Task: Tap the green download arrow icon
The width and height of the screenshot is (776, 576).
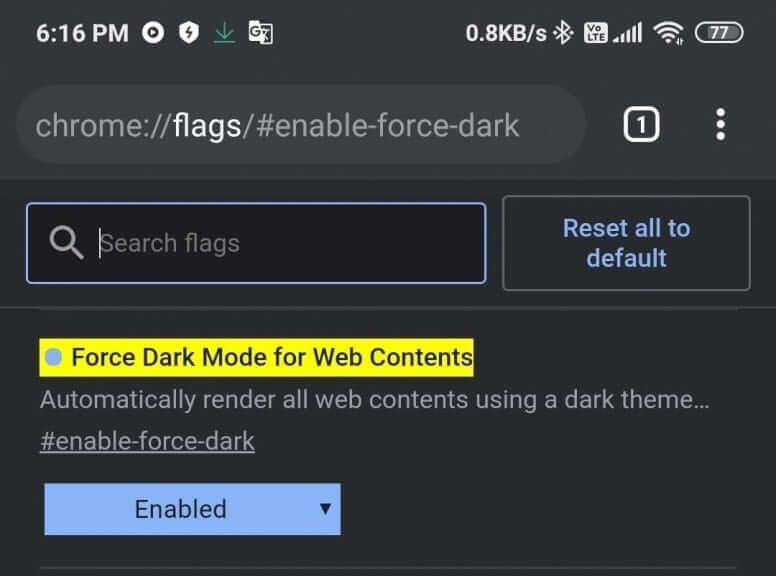Action: (224, 33)
